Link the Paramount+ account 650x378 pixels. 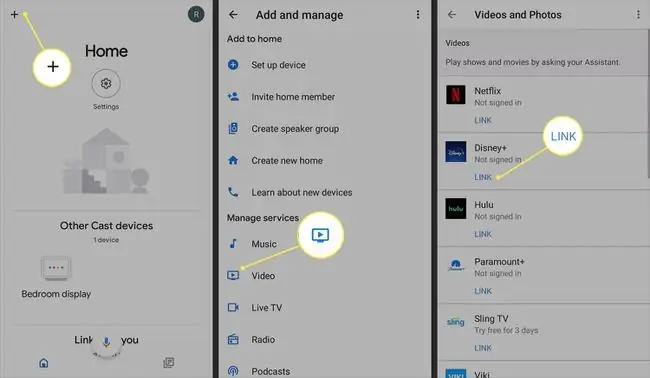(x=483, y=291)
